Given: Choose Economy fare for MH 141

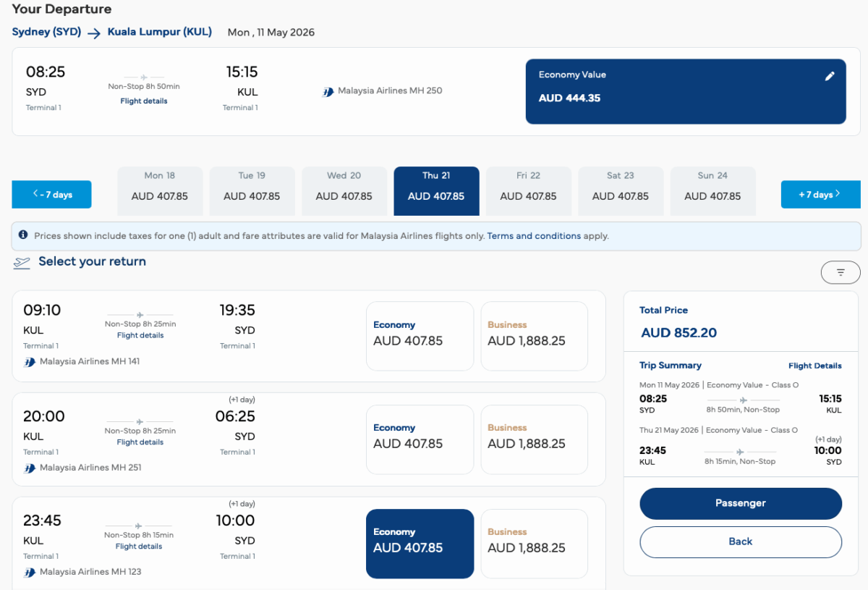Looking at the screenshot, I should (420, 336).
